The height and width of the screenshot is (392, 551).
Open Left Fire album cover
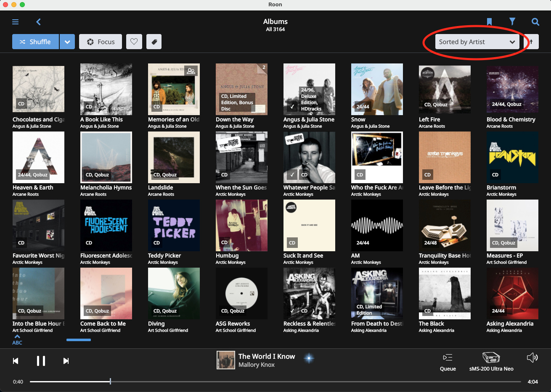(x=445, y=89)
